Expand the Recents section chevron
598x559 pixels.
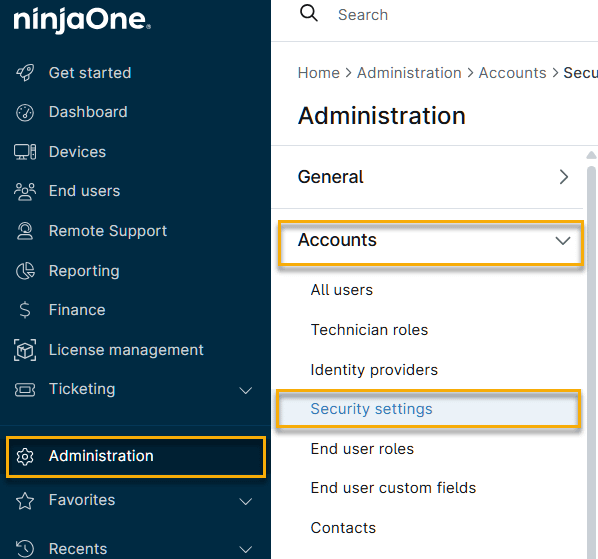tap(246, 549)
